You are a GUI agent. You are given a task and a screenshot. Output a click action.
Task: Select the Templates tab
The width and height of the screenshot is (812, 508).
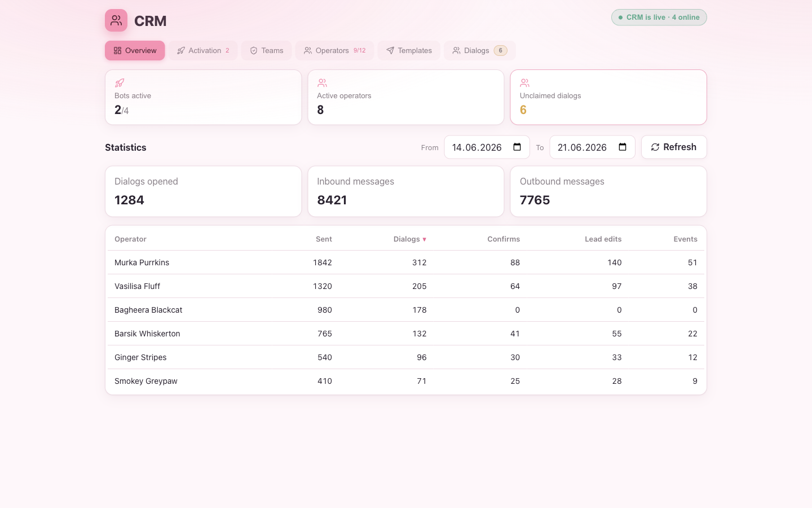coord(409,50)
